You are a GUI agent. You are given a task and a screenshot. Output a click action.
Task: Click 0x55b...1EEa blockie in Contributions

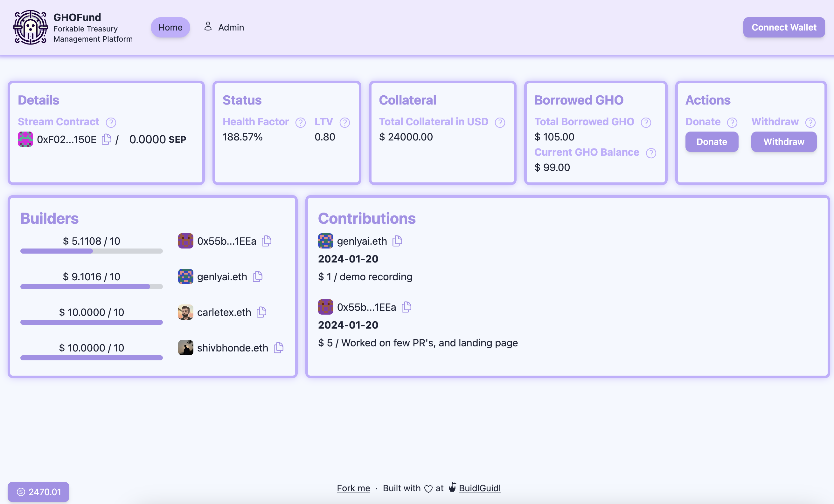(x=326, y=307)
